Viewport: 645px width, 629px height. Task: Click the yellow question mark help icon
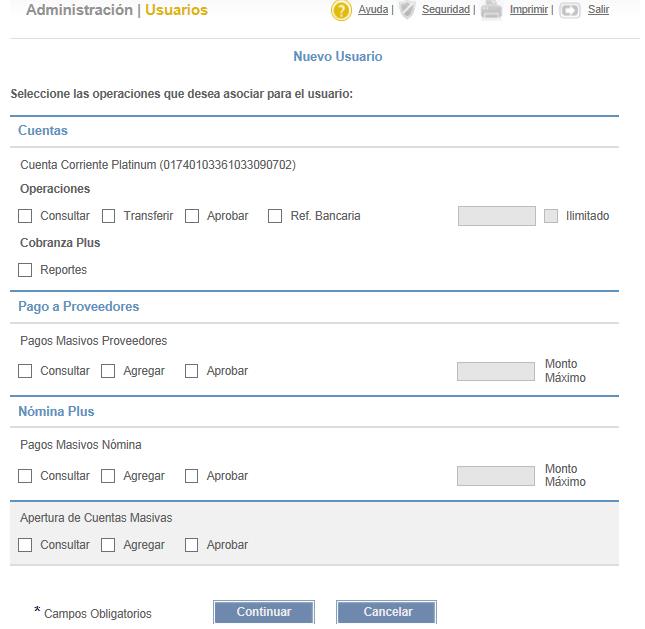pos(343,10)
